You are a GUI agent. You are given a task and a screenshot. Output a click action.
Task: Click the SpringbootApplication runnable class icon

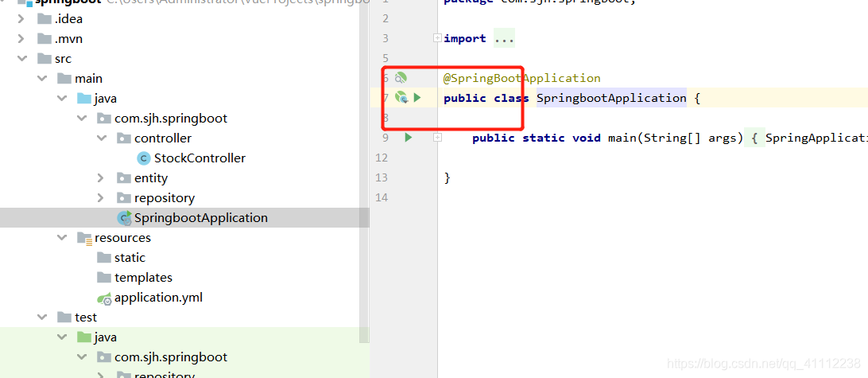click(x=125, y=218)
